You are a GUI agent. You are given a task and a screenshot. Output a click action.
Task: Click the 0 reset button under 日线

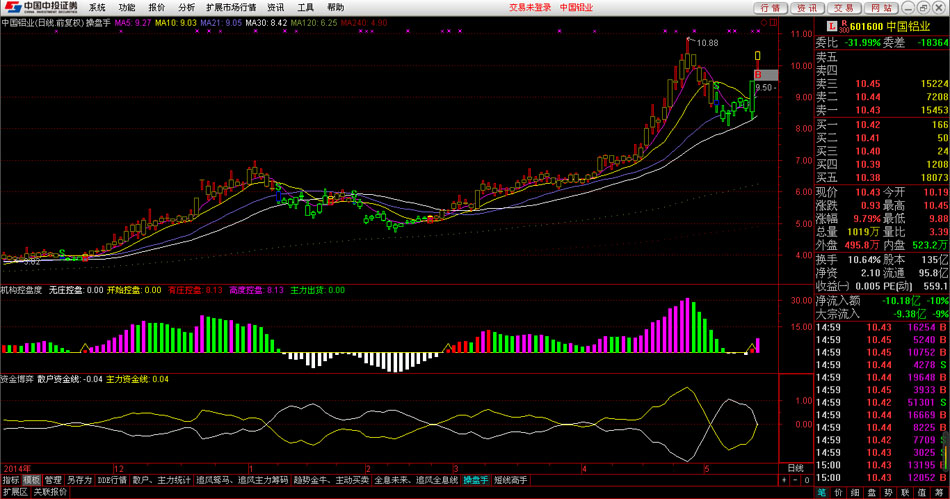coord(806,480)
